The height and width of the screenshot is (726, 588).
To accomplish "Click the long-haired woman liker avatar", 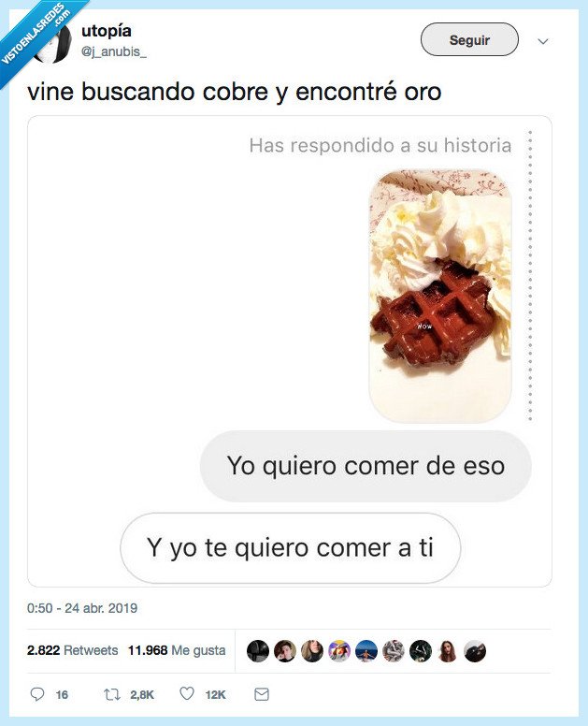I will (x=448, y=651).
